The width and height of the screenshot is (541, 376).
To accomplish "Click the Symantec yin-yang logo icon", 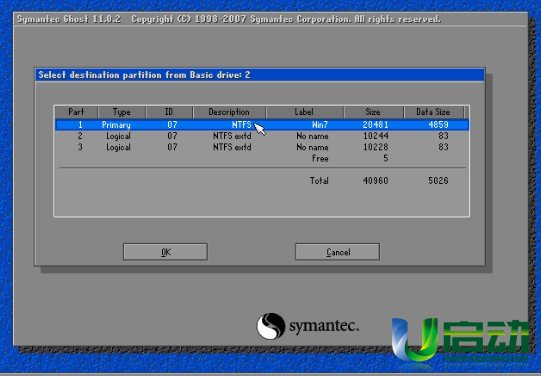I will tap(271, 326).
